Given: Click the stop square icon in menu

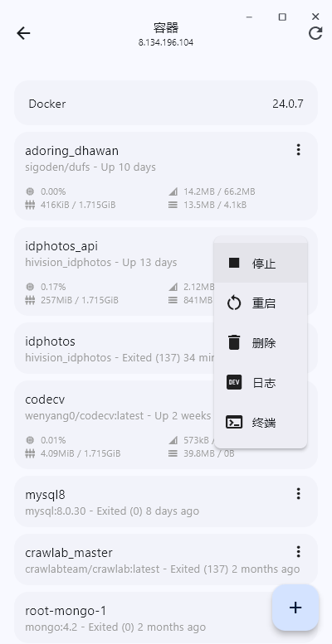Looking at the screenshot, I should click(x=234, y=263).
